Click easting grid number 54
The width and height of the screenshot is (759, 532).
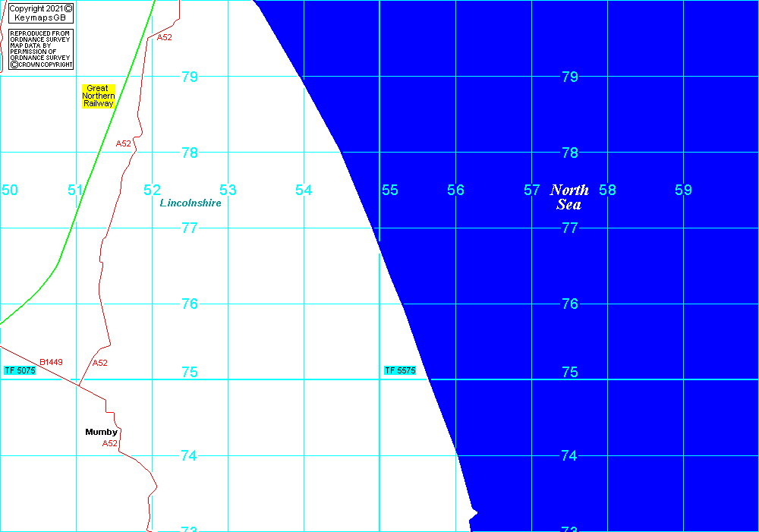pyautogui.click(x=304, y=190)
